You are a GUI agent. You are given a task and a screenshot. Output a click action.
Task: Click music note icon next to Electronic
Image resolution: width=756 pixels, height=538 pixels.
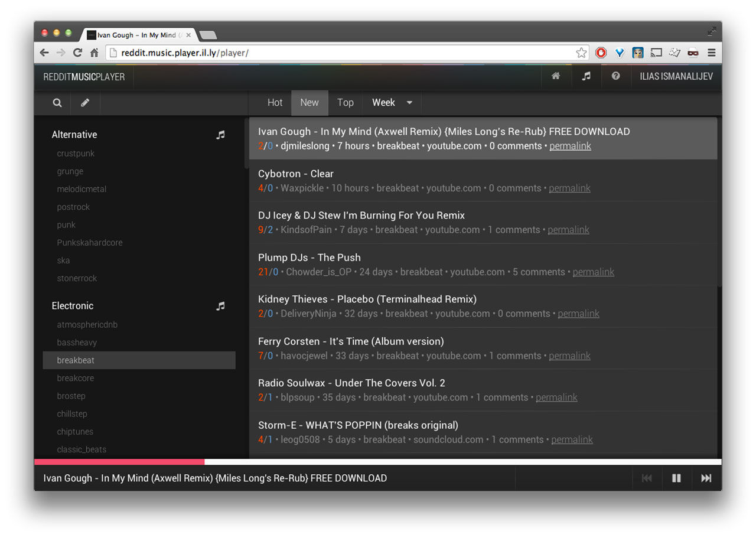pyautogui.click(x=220, y=306)
